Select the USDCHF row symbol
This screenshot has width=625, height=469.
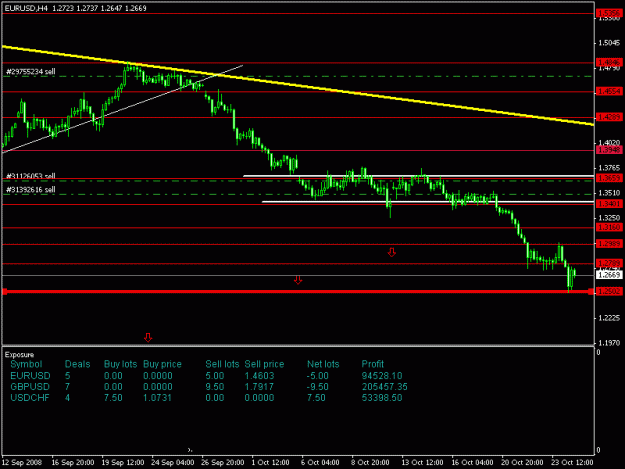coord(30,398)
